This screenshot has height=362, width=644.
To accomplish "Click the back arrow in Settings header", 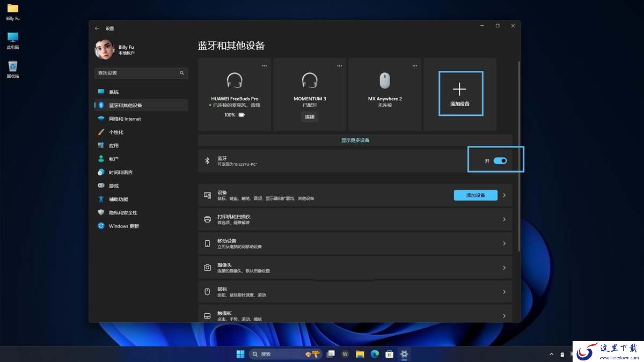I will (x=97, y=28).
